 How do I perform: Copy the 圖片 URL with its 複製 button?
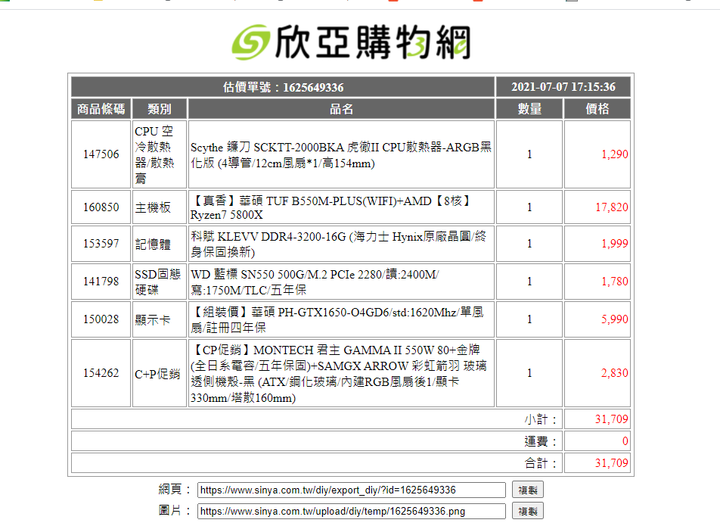pyautogui.click(x=528, y=511)
